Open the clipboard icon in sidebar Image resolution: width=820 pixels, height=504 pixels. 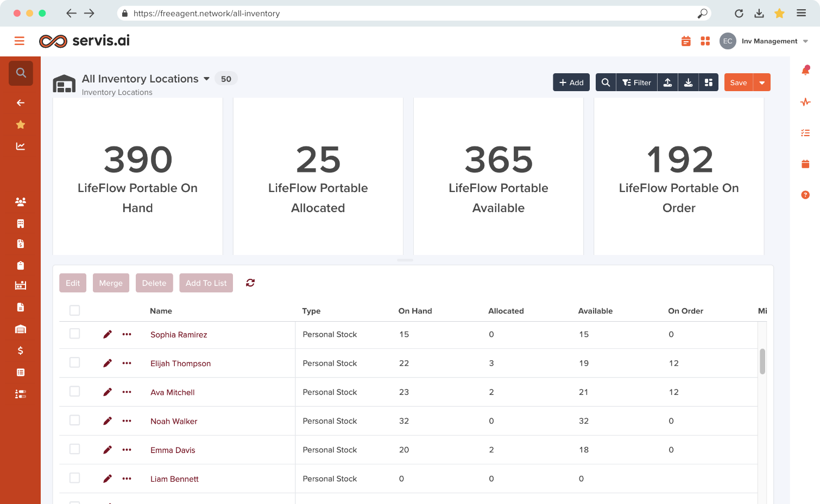(x=21, y=265)
